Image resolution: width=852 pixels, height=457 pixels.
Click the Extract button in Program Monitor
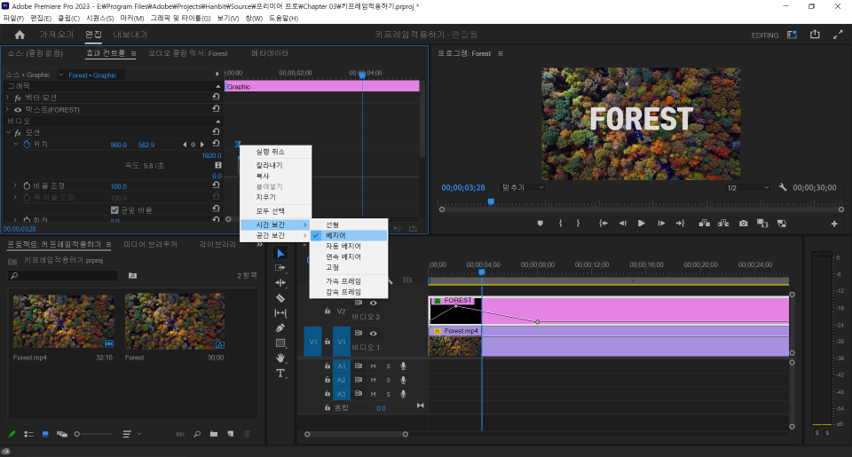[723, 223]
